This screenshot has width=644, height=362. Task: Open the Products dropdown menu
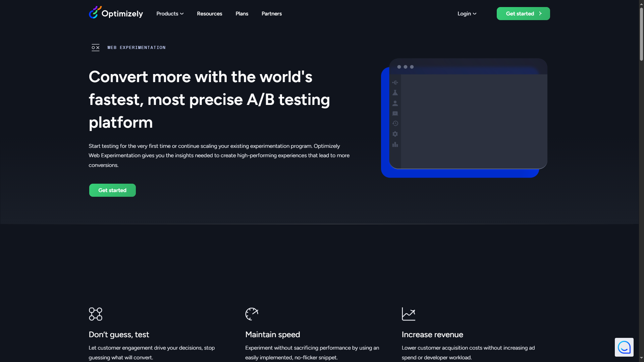170,14
